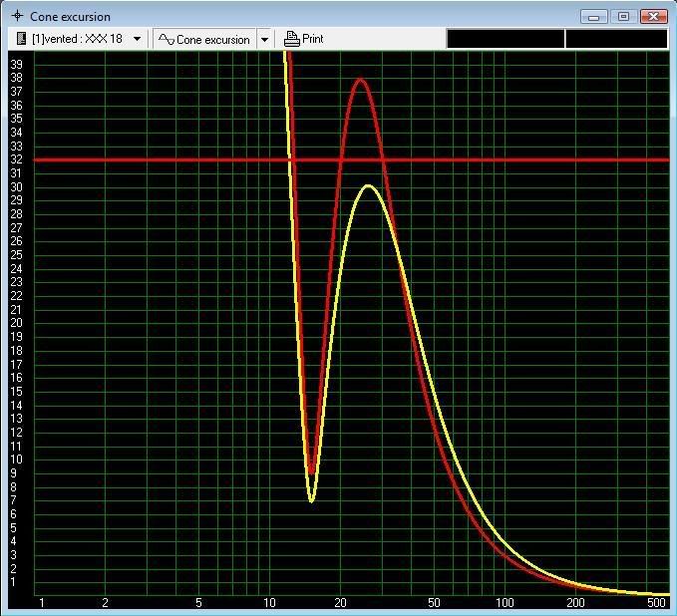677x616 pixels.
Task: Click the '5' label on the frequency axis
Action: click(198, 603)
